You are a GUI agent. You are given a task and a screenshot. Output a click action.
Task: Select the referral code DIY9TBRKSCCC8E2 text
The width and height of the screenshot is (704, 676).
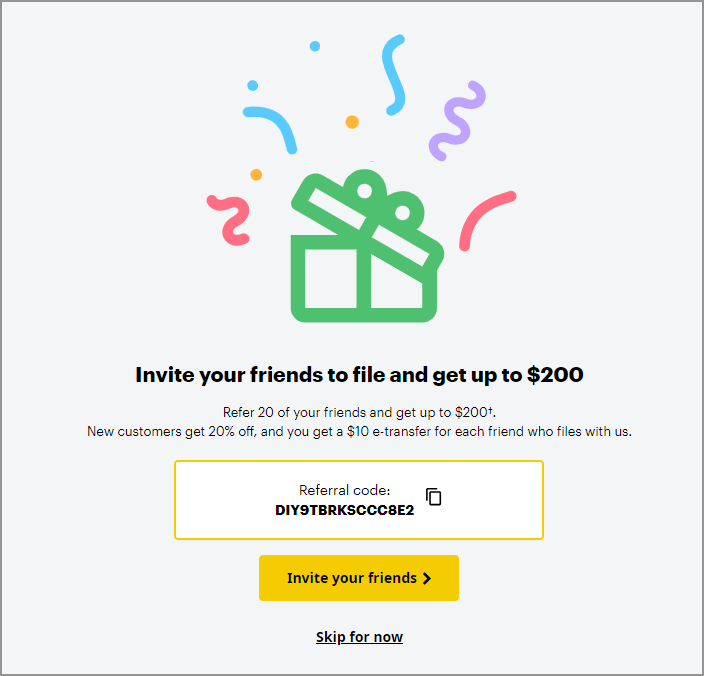(344, 510)
